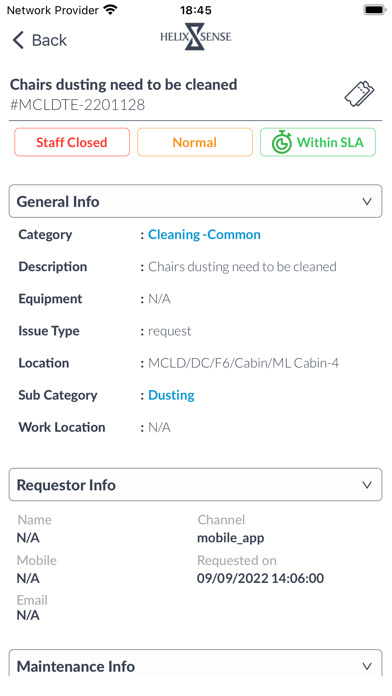The height and width of the screenshot is (696, 392).
Task: Tap the ticket icon beside the title
Action: point(359,94)
